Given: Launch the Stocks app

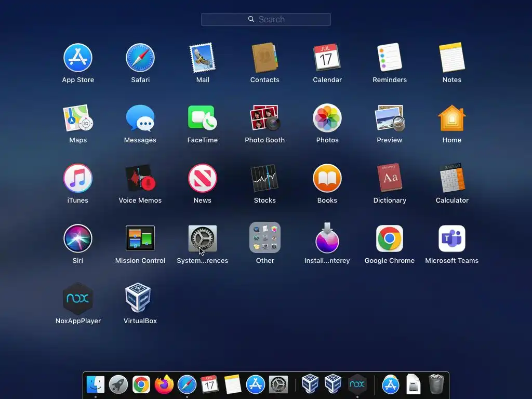Looking at the screenshot, I should [x=264, y=179].
